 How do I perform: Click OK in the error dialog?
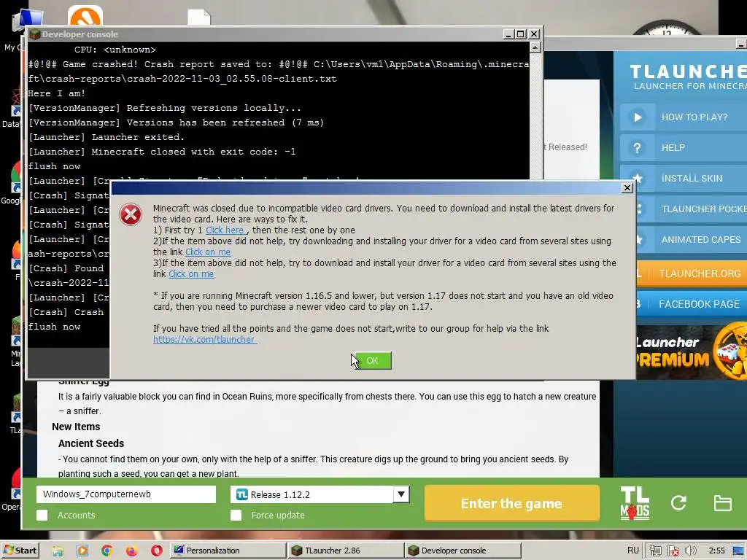(373, 360)
